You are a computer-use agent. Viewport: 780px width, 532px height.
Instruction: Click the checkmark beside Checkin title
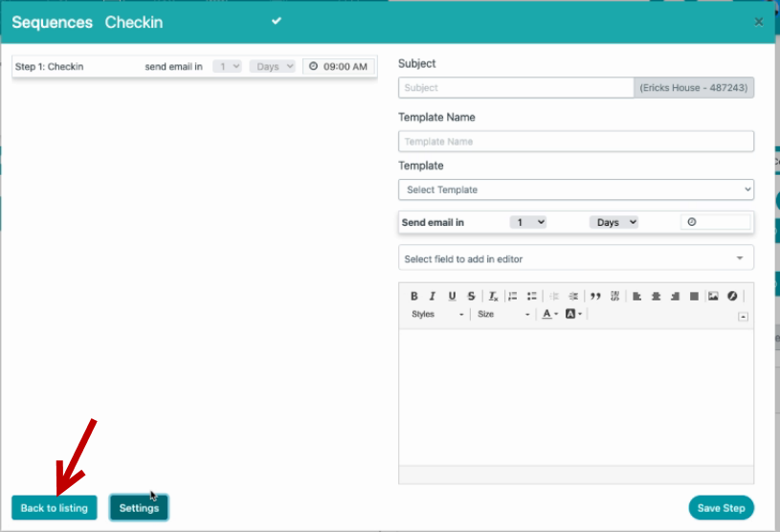[277, 21]
